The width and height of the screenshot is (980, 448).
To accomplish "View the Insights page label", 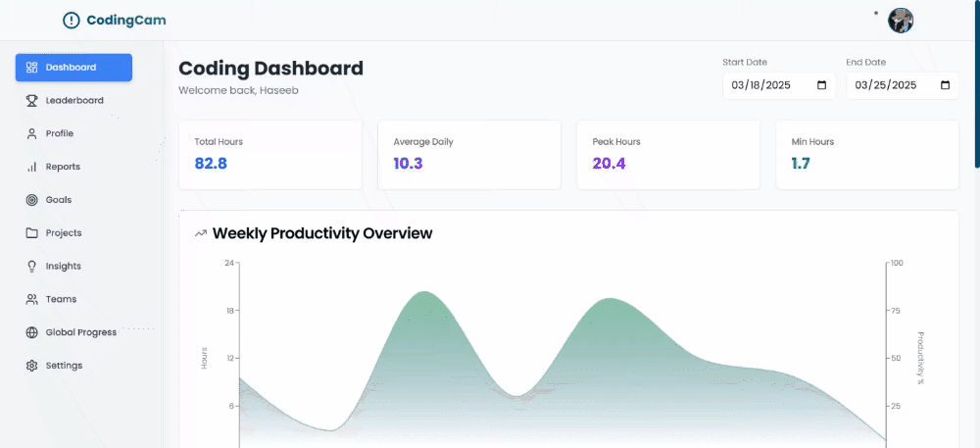I will [x=63, y=267].
